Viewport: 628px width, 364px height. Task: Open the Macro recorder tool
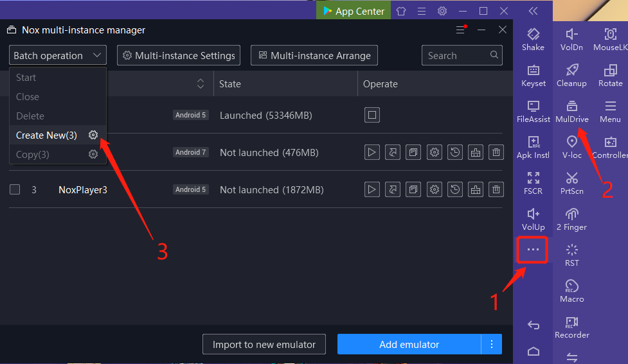click(x=571, y=286)
